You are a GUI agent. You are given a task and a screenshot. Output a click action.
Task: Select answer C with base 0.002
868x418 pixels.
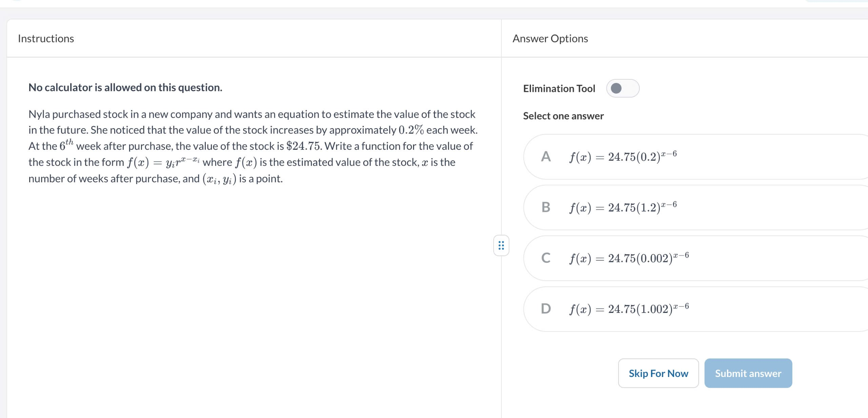696,258
